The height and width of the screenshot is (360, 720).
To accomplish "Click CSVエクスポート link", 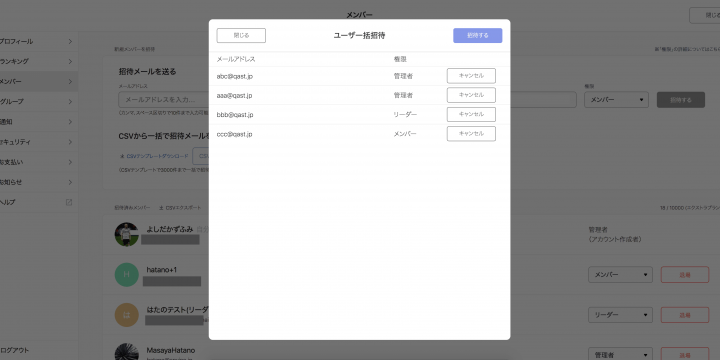I will (180, 208).
